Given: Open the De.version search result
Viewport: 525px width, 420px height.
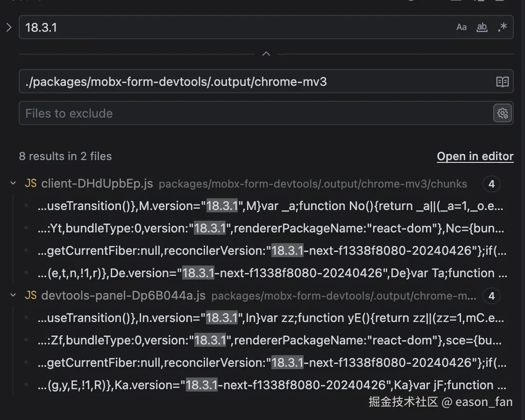Looking at the screenshot, I should [271, 273].
